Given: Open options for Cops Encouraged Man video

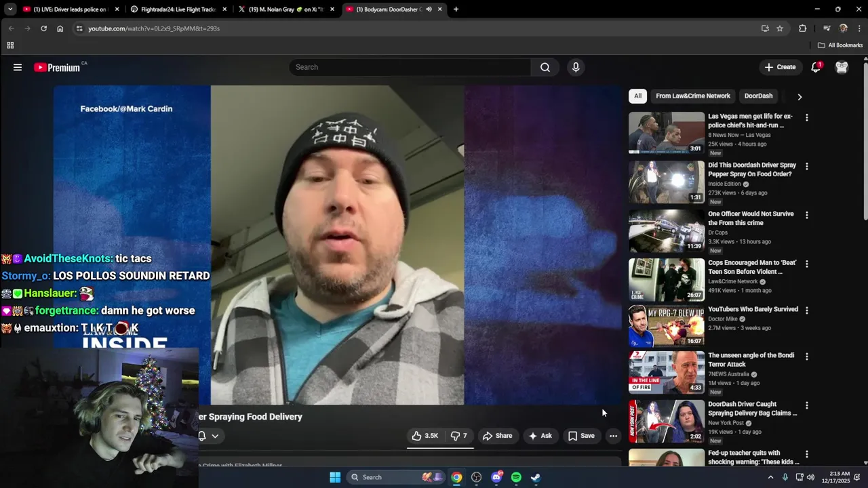Looking at the screenshot, I should click(806, 264).
